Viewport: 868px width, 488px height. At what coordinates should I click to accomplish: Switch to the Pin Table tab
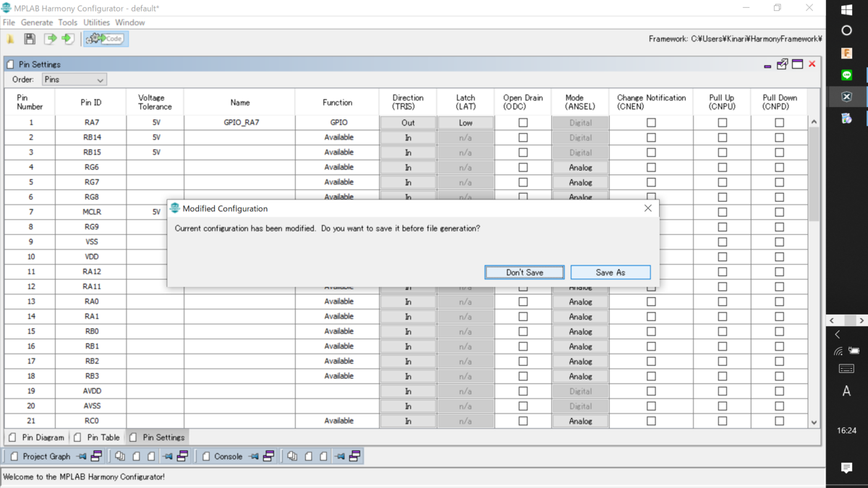pyautogui.click(x=97, y=437)
